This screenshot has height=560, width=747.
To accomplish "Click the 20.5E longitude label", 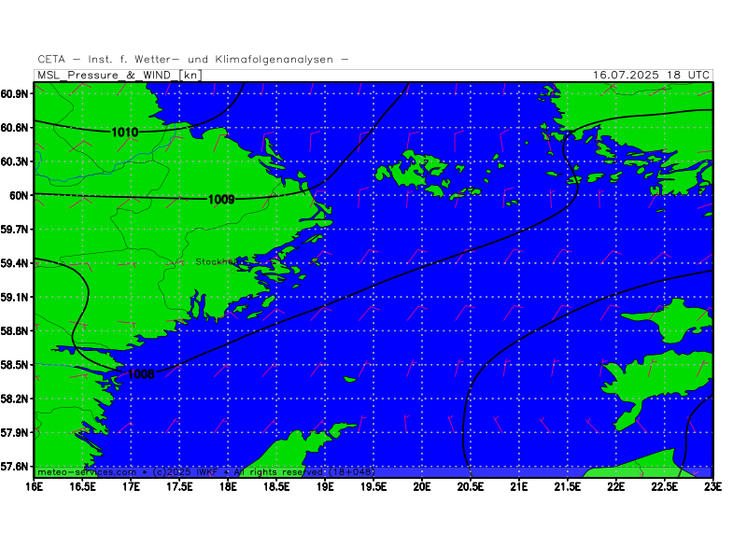I will click(471, 486).
